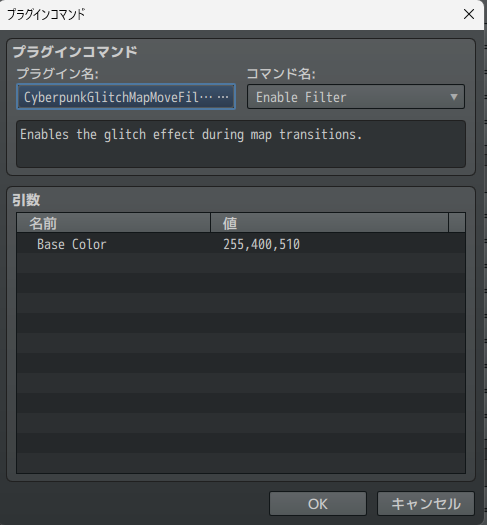Confirm with the OK button
This screenshot has height=525, width=487.
pyautogui.click(x=318, y=504)
